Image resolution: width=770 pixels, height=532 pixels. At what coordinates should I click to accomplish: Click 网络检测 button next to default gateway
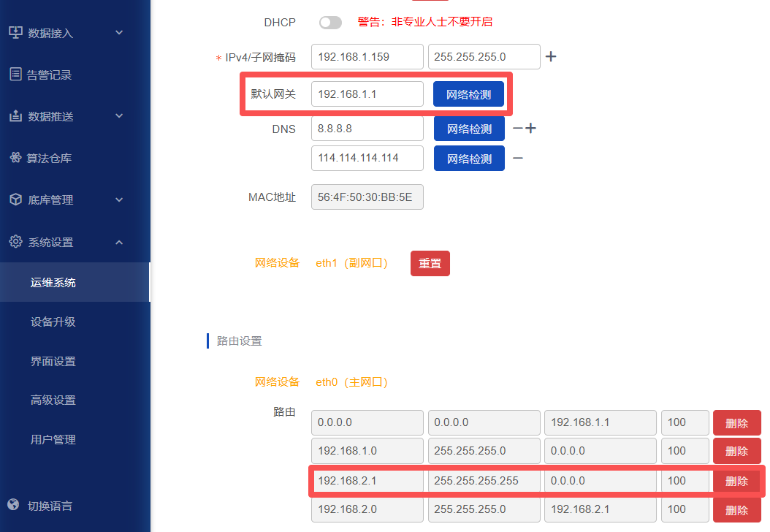click(468, 94)
